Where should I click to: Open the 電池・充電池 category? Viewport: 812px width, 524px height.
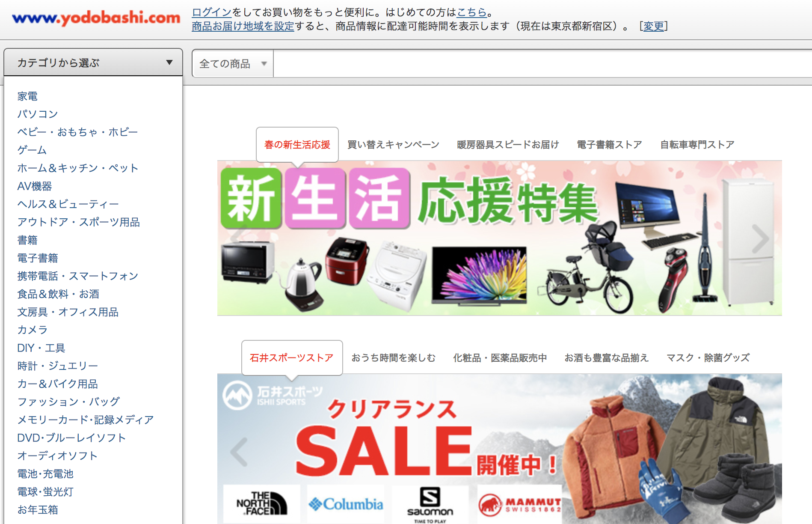point(45,474)
